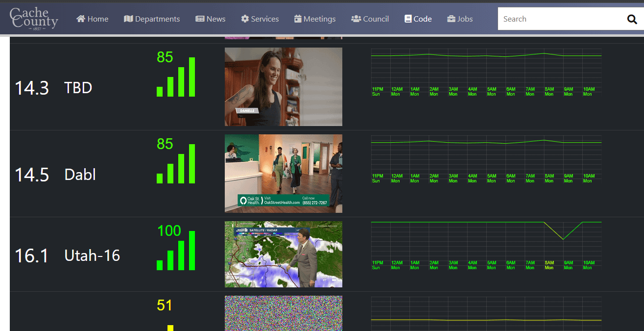Click the house icon beside Home
644x331 pixels.
(x=81, y=19)
